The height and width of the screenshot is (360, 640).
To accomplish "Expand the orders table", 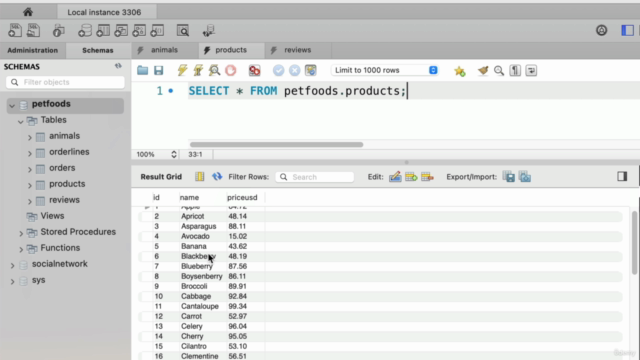I will 29,169.
